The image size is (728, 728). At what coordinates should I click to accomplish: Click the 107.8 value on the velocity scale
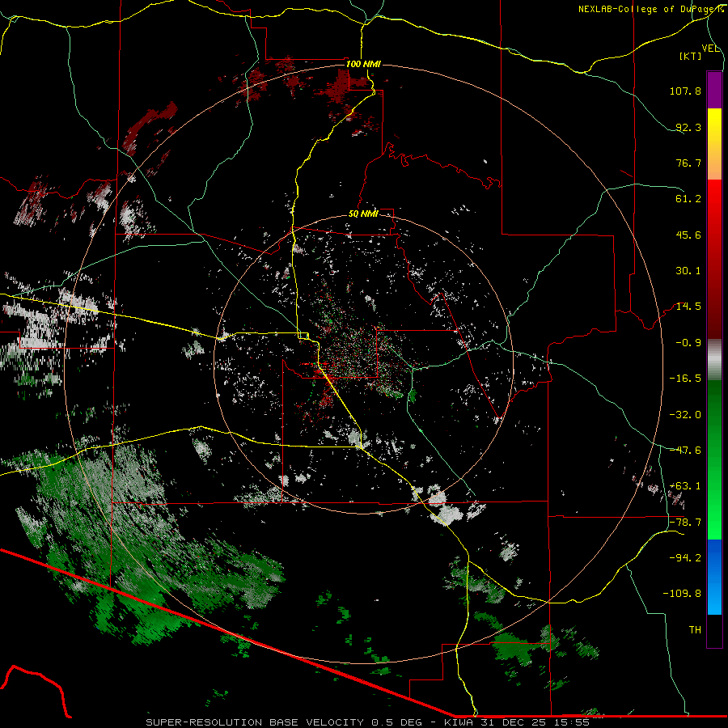(x=685, y=91)
